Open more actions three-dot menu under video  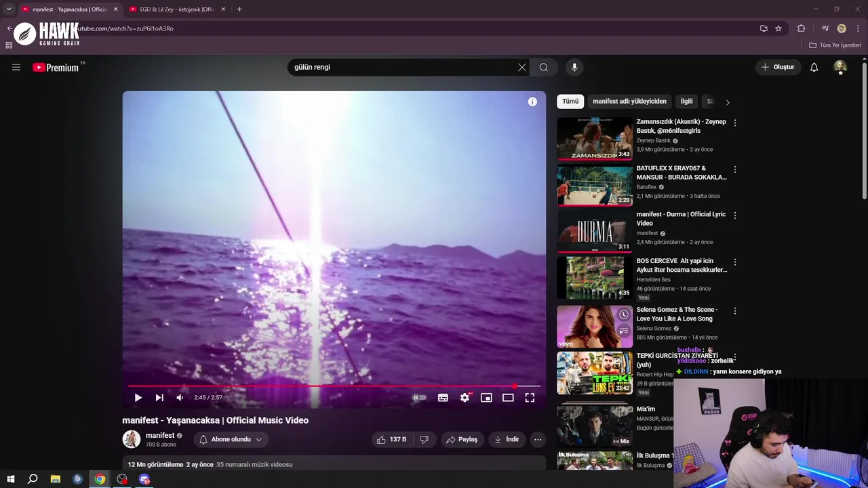click(538, 439)
